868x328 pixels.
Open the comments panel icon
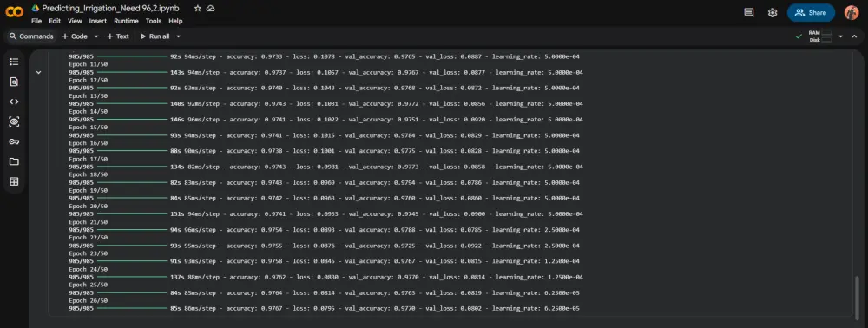pos(749,12)
